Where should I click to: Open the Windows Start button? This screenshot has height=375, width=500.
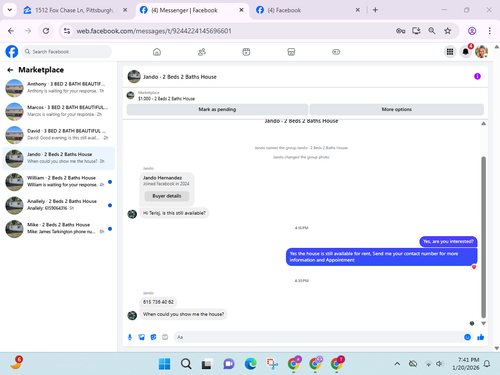tap(164, 364)
